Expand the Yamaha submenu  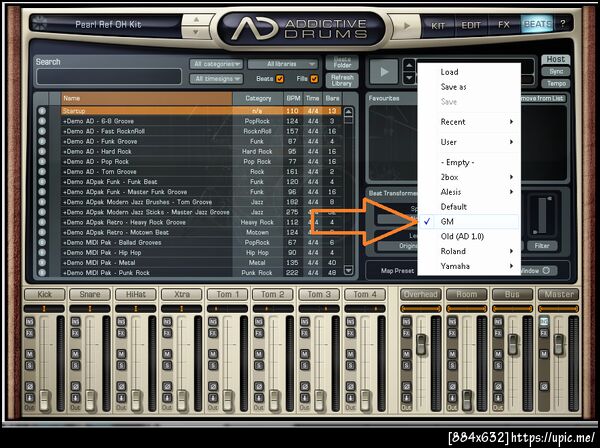[x=469, y=266]
